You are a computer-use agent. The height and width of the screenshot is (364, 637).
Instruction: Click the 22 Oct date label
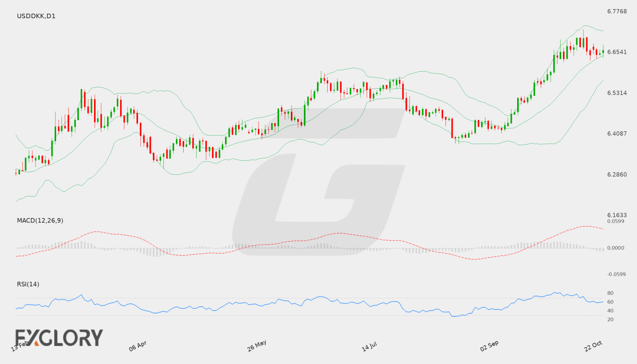click(x=593, y=346)
